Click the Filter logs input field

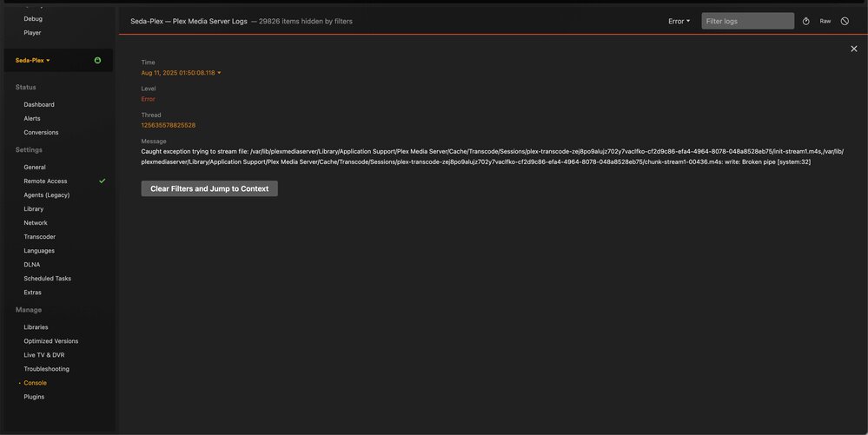(748, 21)
